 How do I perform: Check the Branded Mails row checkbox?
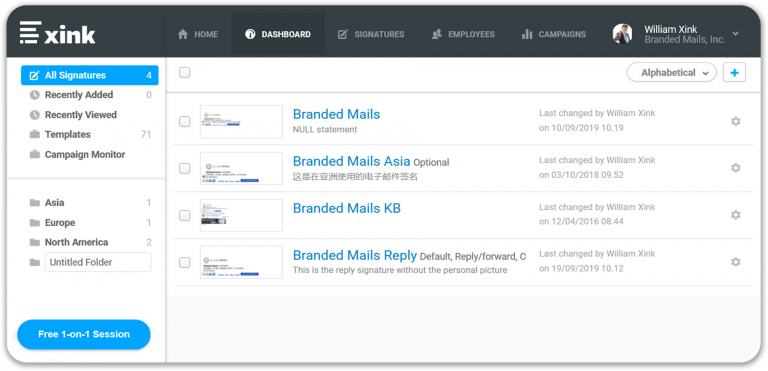click(x=185, y=122)
